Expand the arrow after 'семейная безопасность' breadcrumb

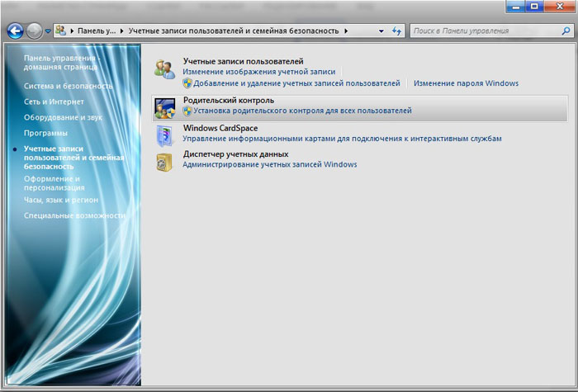(x=346, y=31)
